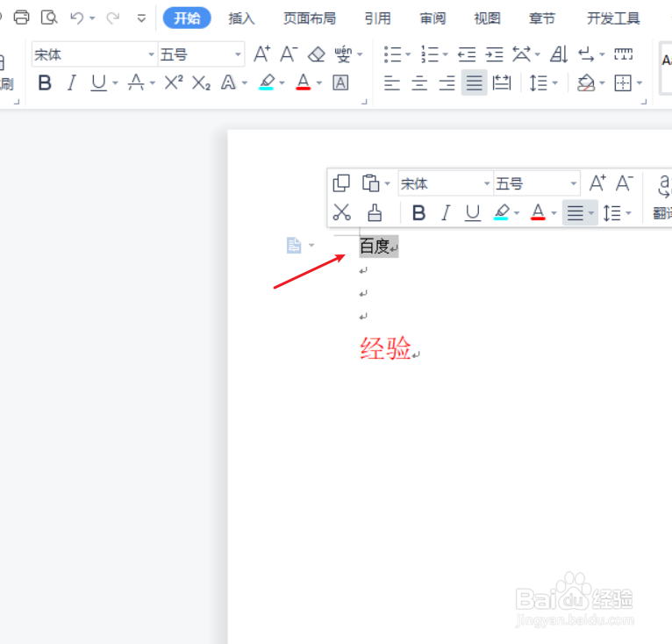Viewport: 672px width, 644px height.
Task: Click the Print icon in quick access bar
Action: point(21,18)
